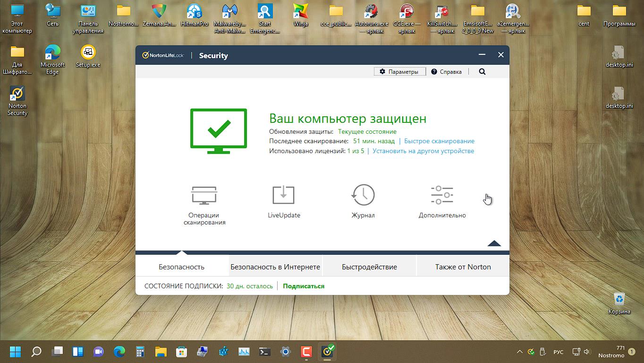This screenshot has width=644, height=363.
Task: Open Calculator from the taskbar
Action: click(x=140, y=352)
